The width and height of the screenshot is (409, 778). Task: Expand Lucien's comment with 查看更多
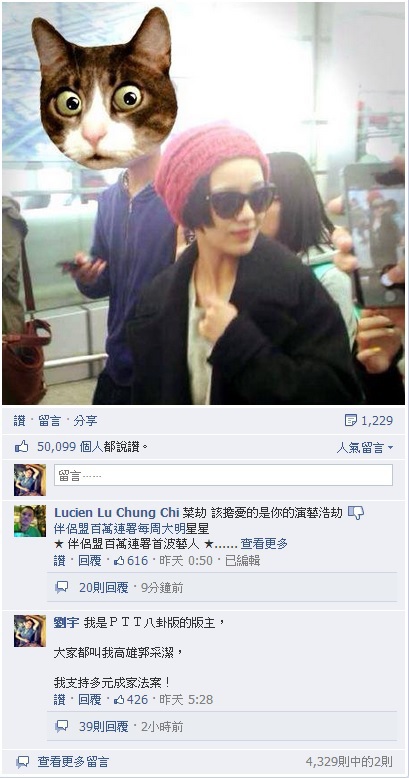(x=264, y=544)
